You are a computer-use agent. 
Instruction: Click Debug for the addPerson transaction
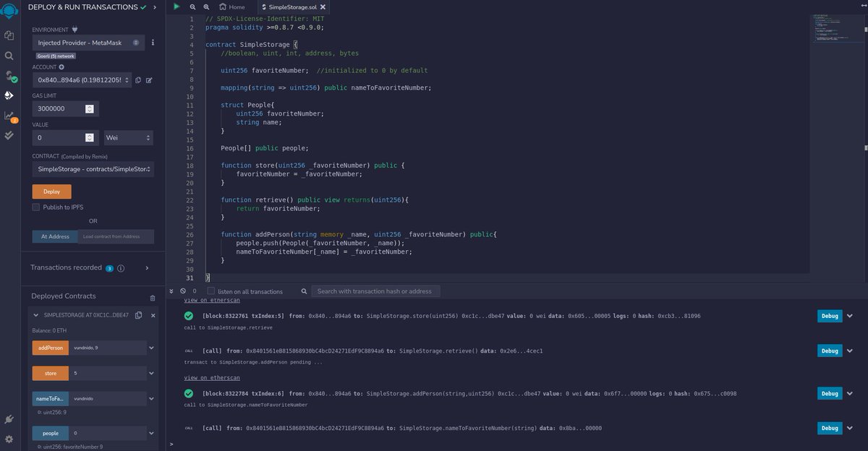pyautogui.click(x=830, y=393)
